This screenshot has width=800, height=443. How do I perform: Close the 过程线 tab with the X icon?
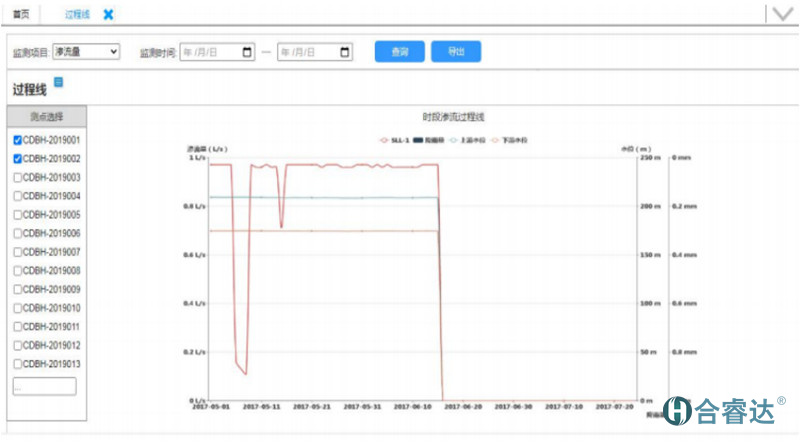coord(109,15)
